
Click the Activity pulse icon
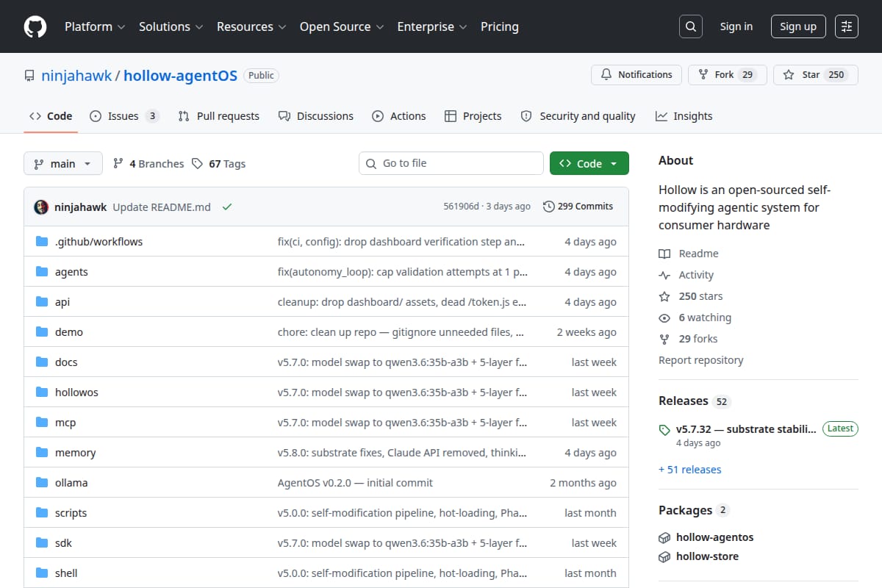(x=664, y=275)
